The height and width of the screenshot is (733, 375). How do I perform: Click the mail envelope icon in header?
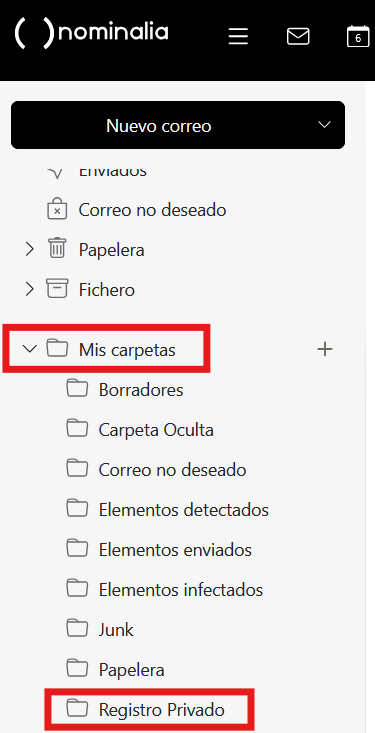click(298, 36)
